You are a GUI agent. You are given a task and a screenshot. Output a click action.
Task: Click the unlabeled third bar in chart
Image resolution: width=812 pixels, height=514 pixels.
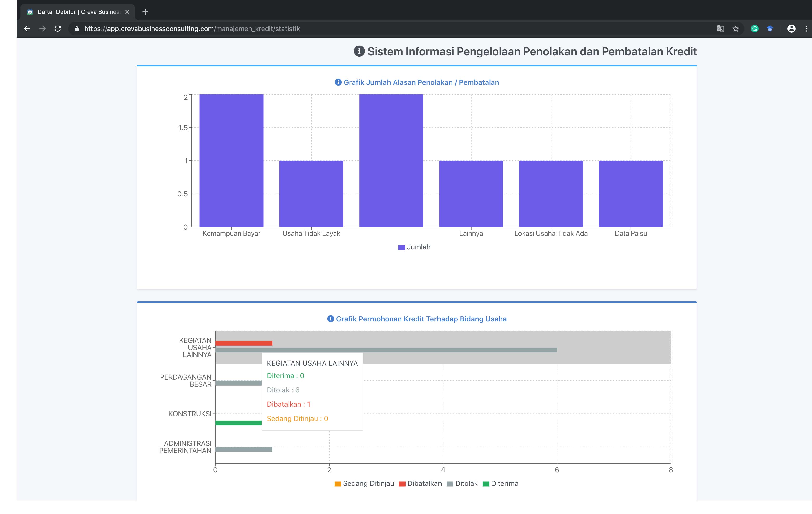391,161
